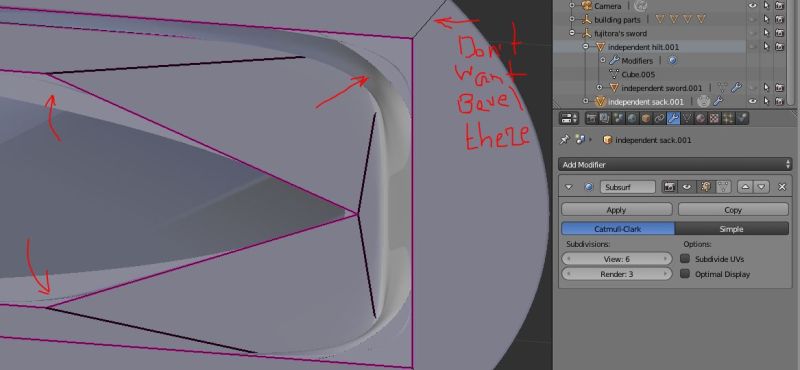This screenshot has height=370, width=800.
Task: Move the Subsurf modifier up in stack
Action: tap(745, 187)
